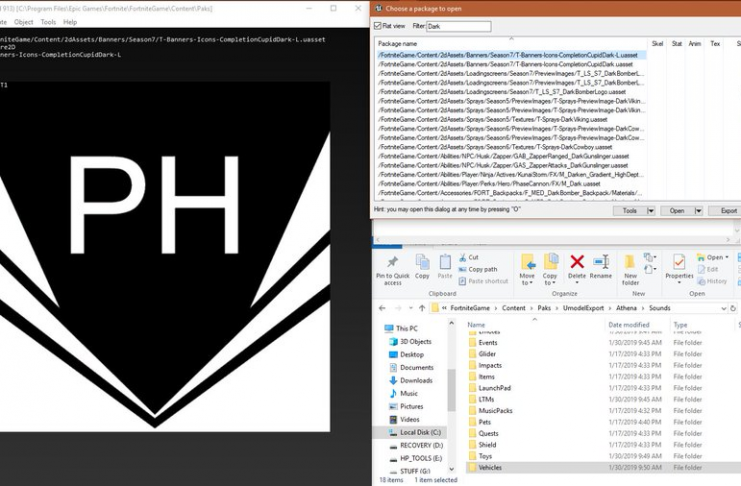Open recent locations dropdown arrow

click(411, 308)
